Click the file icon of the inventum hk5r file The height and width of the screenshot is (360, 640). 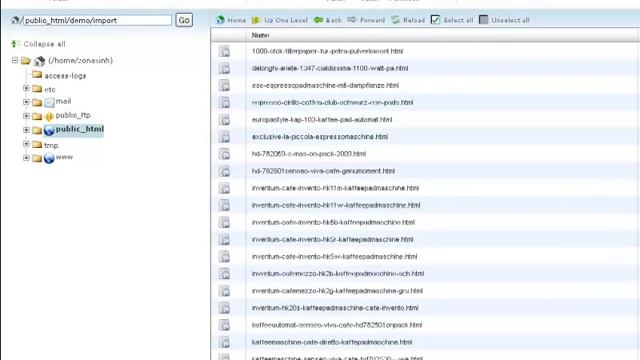224,240
